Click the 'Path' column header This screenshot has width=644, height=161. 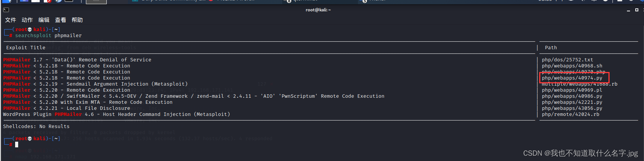coord(551,48)
